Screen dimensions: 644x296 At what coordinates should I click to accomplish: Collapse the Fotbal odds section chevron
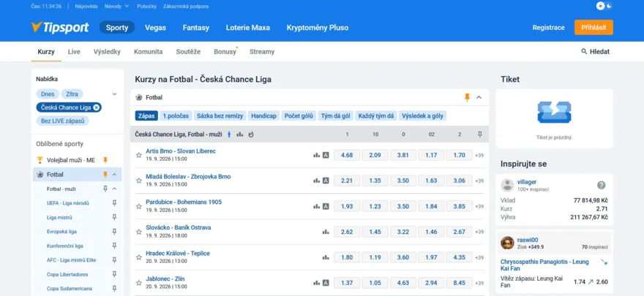tap(479, 98)
